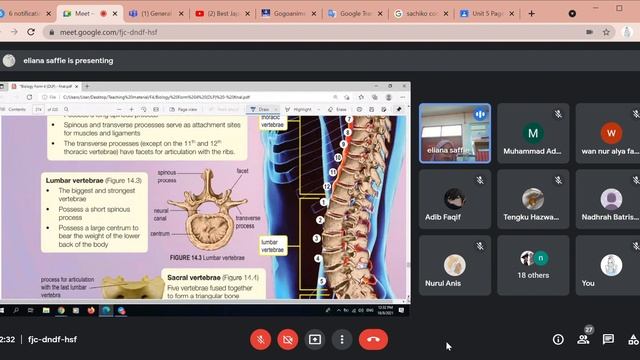Click the Adib Faqif participant tile
Image resolution: width=640 pixels, height=360 pixels.
[x=455, y=199]
